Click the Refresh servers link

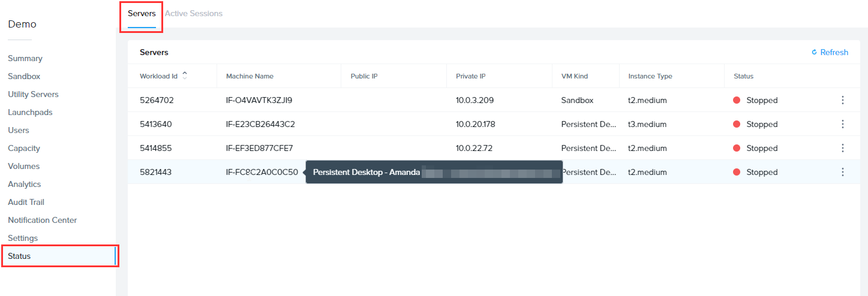pyautogui.click(x=830, y=52)
